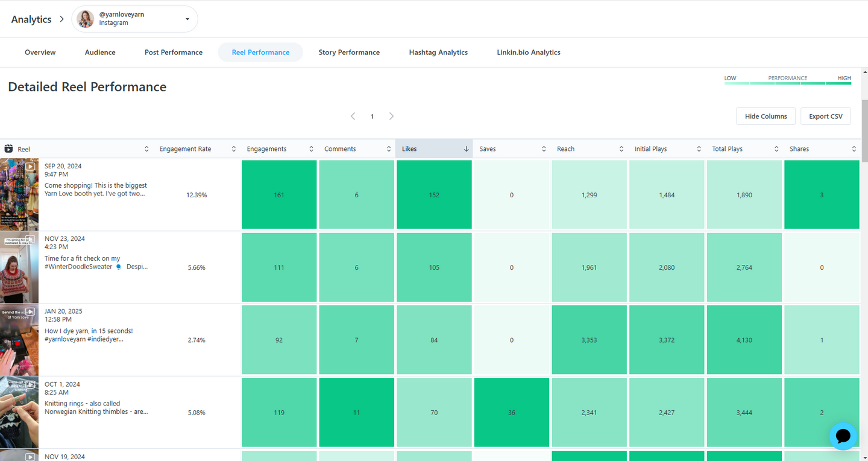Go to the previous page arrow
Screen dimensions: 868x461
[x=353, y=116]
